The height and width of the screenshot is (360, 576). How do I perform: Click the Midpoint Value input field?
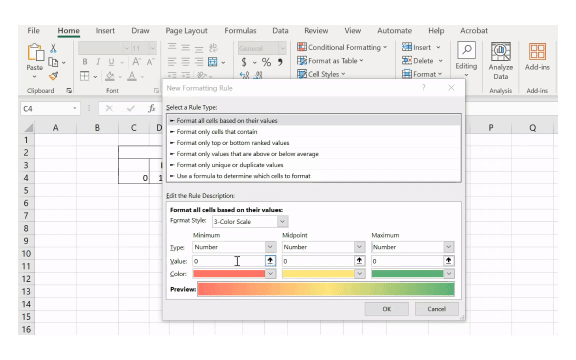pos(318,261)
